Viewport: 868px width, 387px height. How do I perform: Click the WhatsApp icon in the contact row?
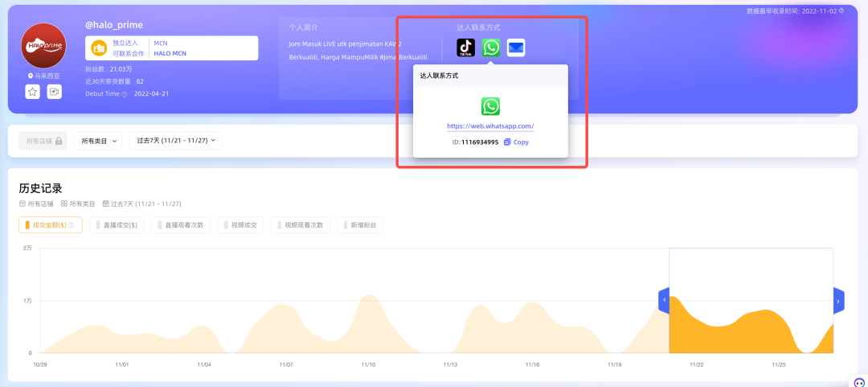click(x=491, y=48)
